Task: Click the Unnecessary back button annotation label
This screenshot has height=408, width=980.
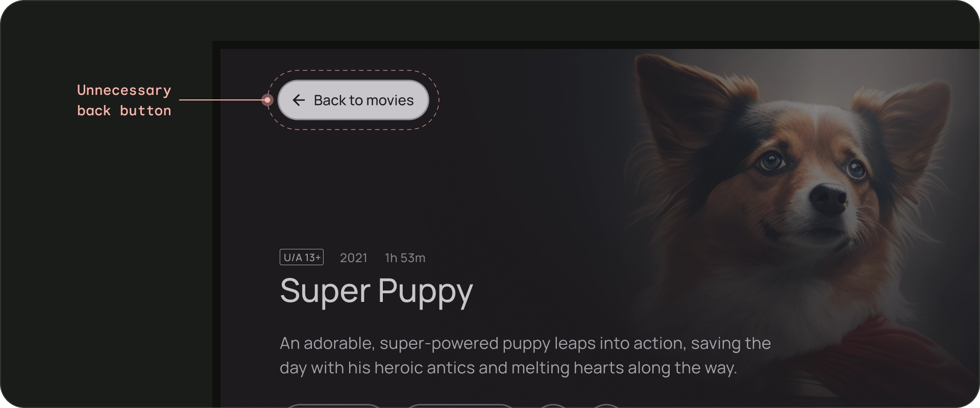Action: [124, 100]
